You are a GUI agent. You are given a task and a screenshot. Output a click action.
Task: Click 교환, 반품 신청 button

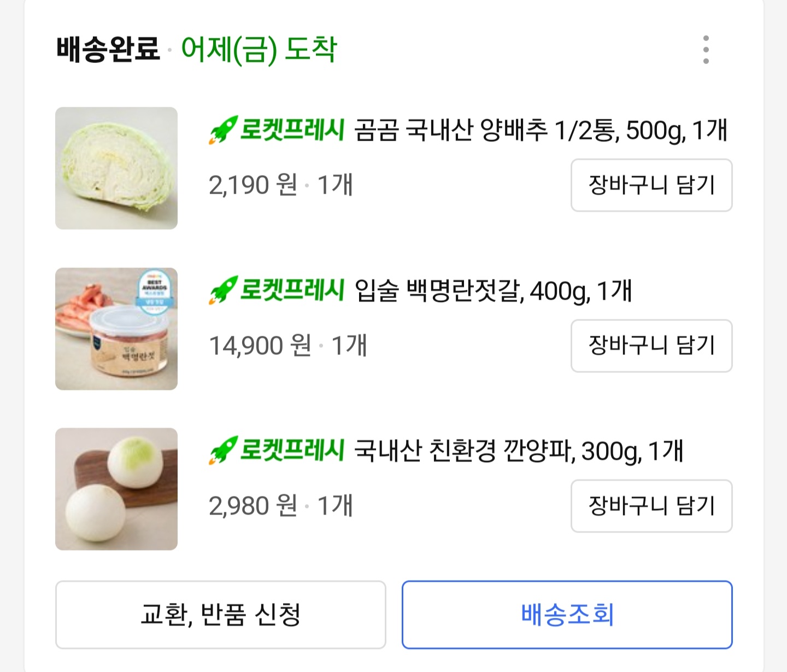221,615
